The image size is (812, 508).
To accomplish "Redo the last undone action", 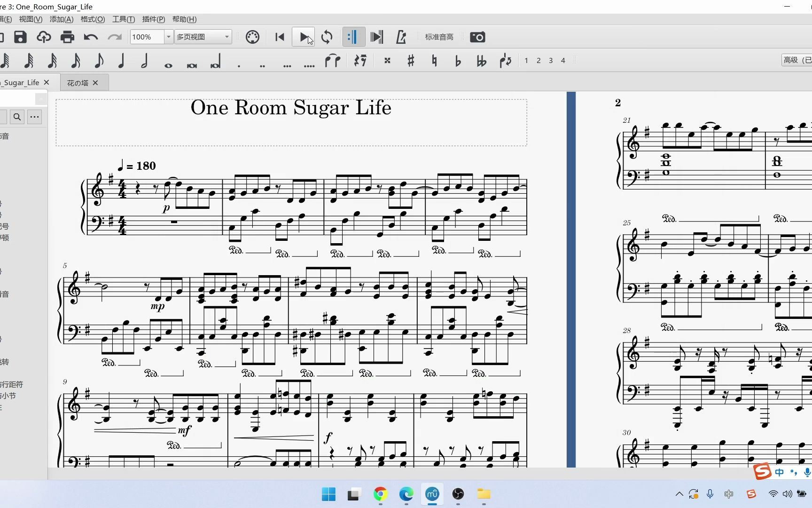I will click(114, 37).
